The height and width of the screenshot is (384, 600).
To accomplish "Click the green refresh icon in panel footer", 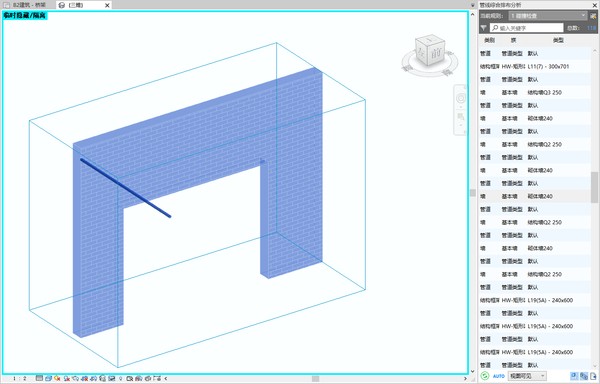I will (x=485, y=376).
